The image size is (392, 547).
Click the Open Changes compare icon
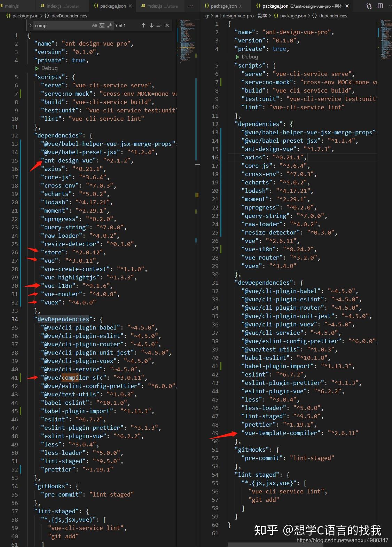tap(369, 6)
